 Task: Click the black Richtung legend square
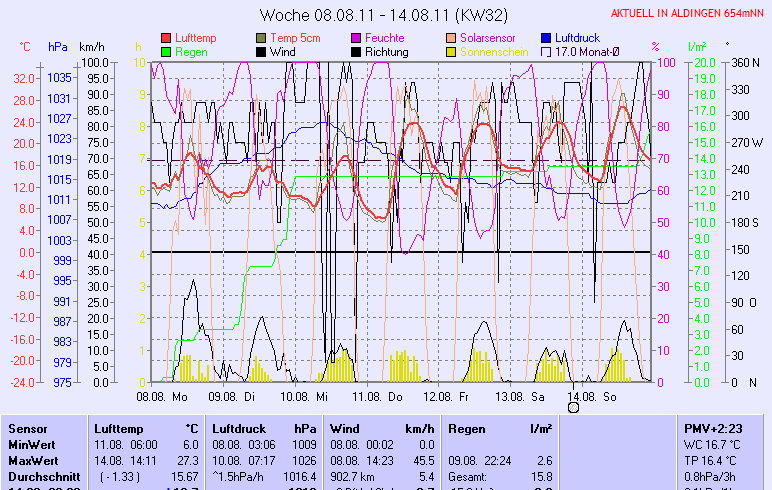pos(357,51)
